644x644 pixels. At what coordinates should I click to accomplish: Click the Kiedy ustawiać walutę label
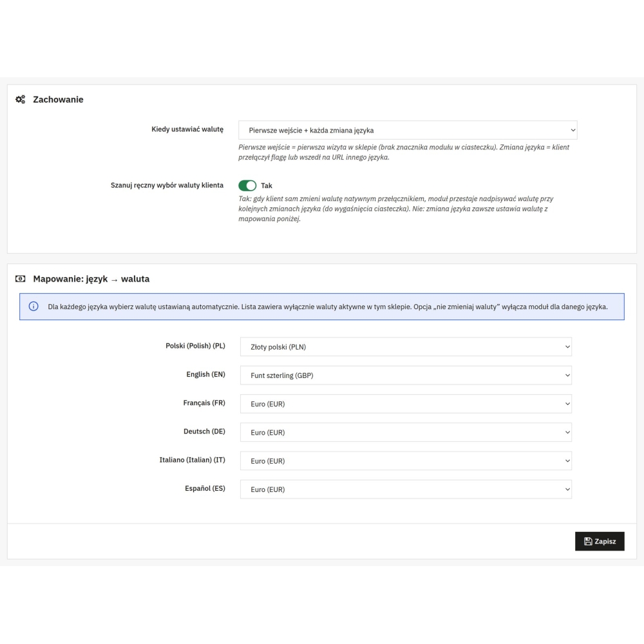tap(187, 129)
